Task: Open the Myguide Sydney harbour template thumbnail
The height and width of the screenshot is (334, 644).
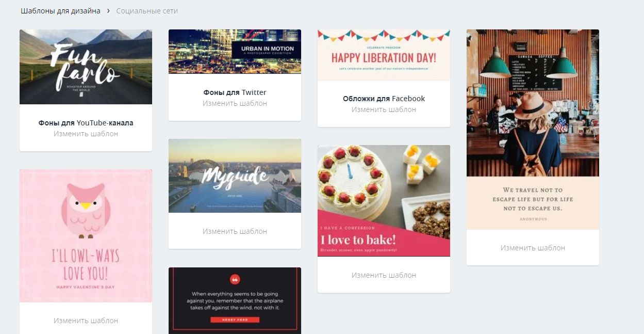Action: tap(235, 176)
